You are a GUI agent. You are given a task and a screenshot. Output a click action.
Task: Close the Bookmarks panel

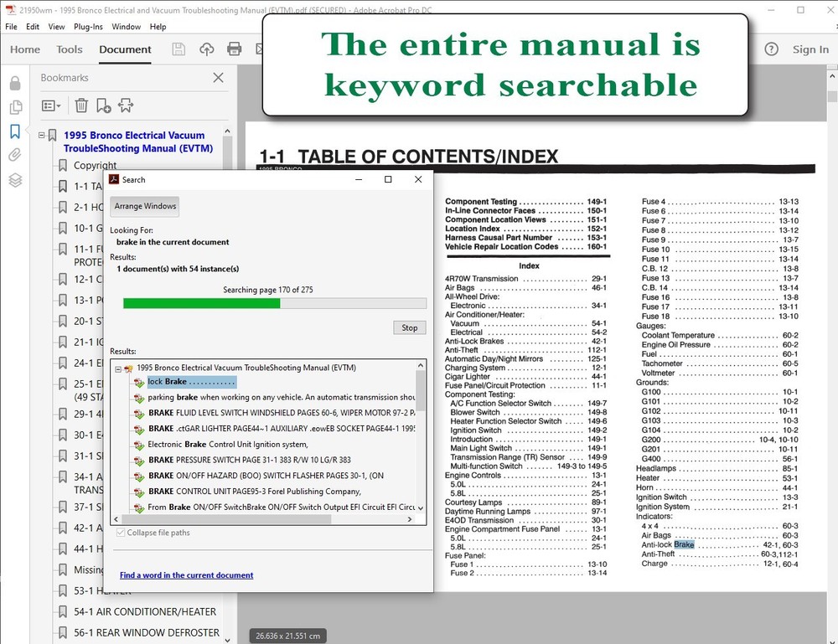pyautogui.click(x=218, y=77)
